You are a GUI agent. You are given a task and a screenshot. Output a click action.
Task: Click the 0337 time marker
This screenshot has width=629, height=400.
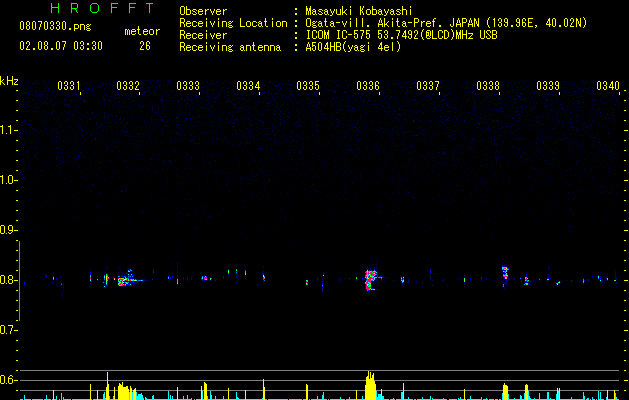(428, 85)
